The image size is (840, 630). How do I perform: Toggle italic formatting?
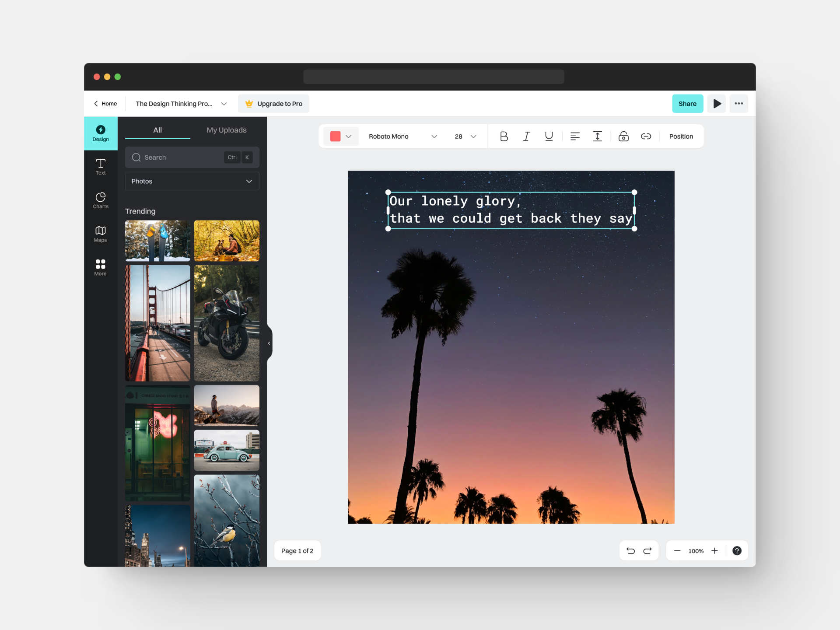(x=526, y=136)
